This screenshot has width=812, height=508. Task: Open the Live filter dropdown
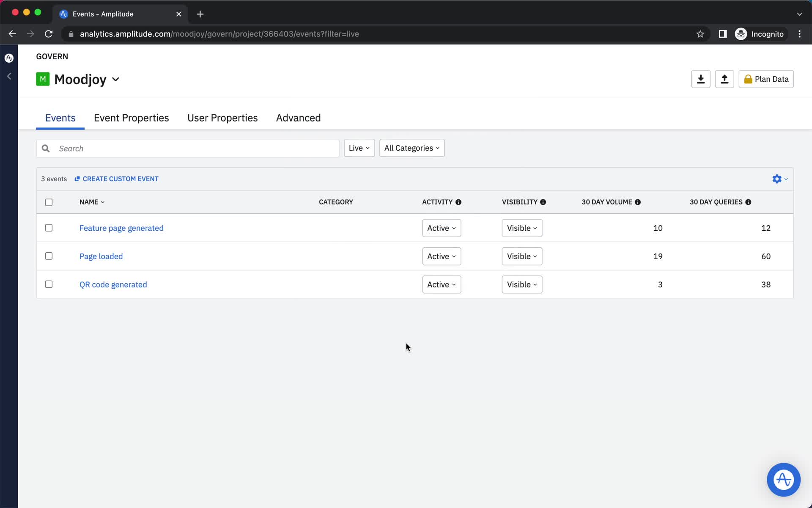(359, 148)
